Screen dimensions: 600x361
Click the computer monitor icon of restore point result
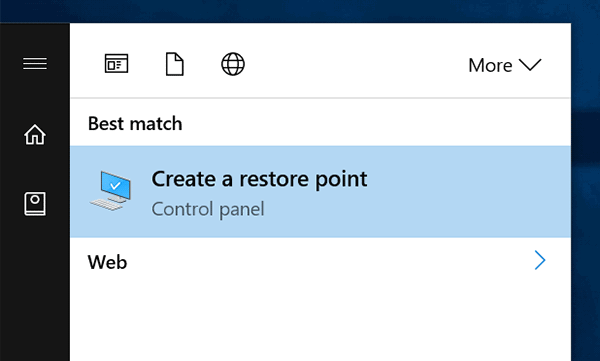111,191
